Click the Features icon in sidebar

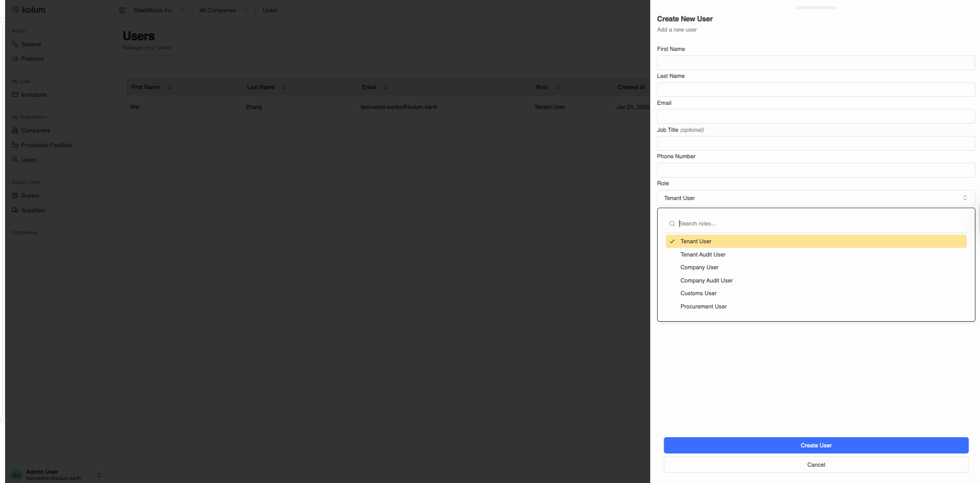click(x=15, y=59)
